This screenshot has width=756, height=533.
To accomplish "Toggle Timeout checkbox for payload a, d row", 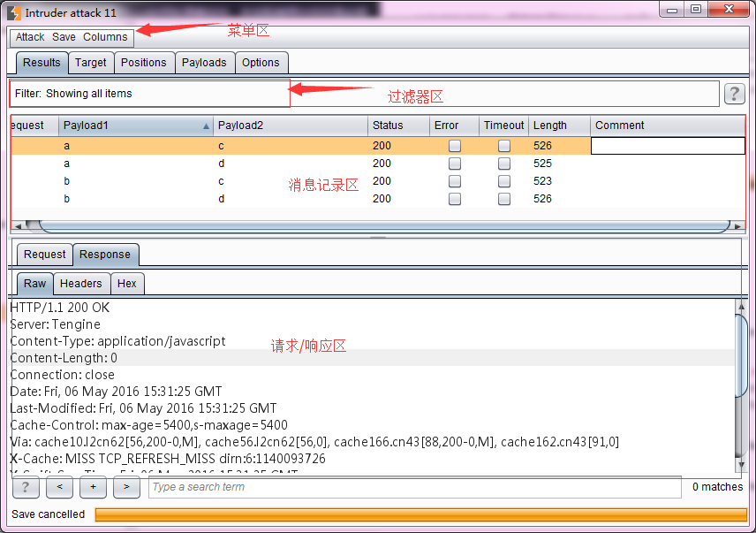I will tap(504, 164).
